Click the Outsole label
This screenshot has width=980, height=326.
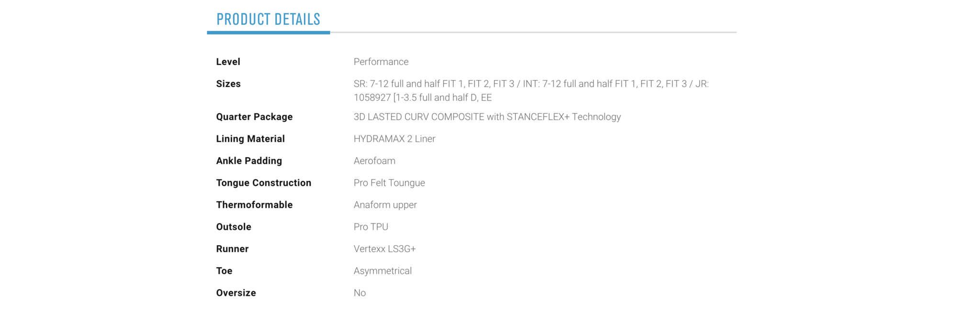pyautogui.click(x=234, y=227)
